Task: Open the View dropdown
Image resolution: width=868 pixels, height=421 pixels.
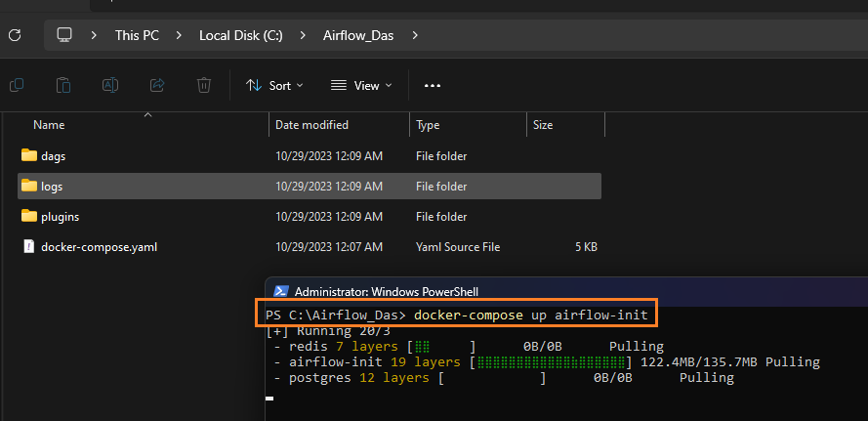Action: (361, 85)
